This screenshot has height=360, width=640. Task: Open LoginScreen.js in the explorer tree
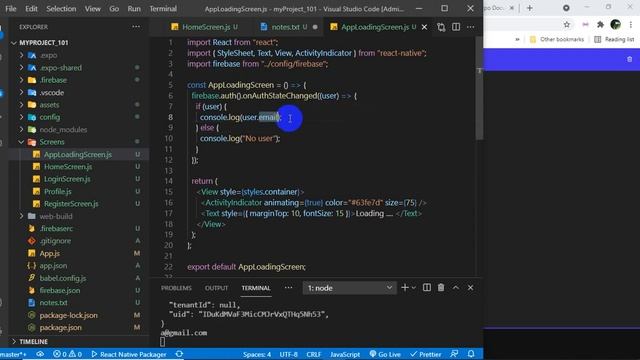pos(67,179)
